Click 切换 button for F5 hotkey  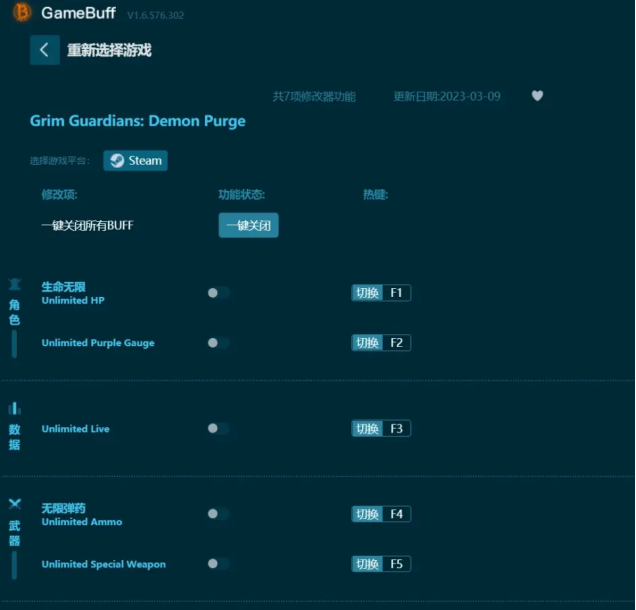[367, 564]
